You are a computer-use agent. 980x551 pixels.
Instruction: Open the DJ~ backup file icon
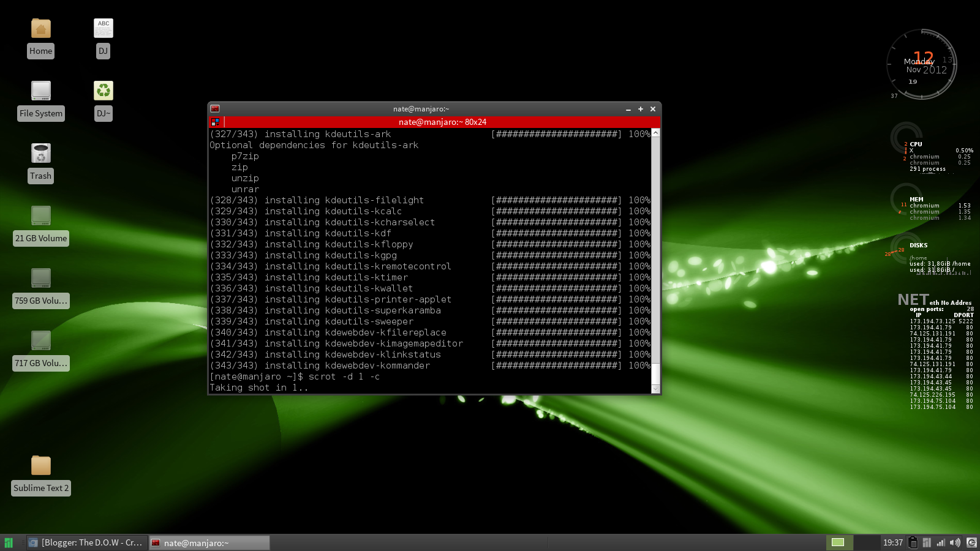tap(104, 91)
